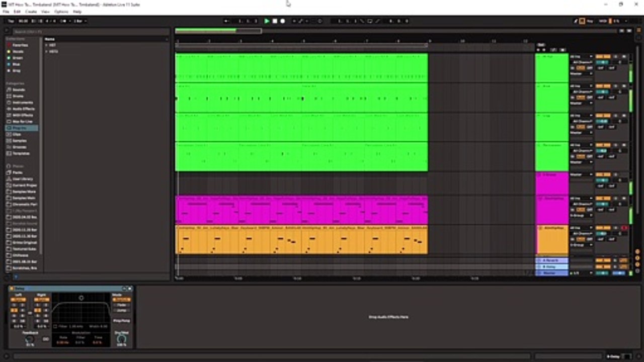Click Ping Pong mode in Delay

[x=121, y=321]
